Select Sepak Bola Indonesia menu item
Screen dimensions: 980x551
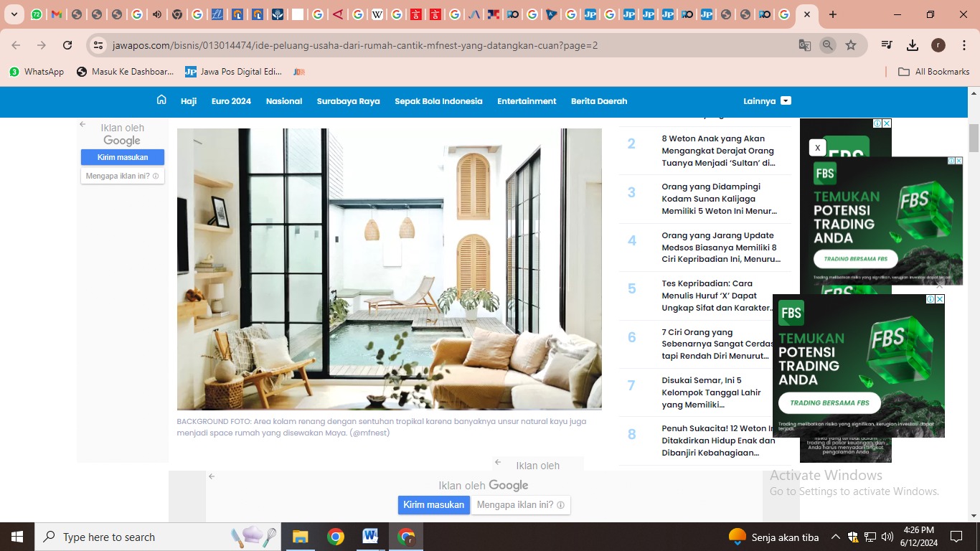438,101
